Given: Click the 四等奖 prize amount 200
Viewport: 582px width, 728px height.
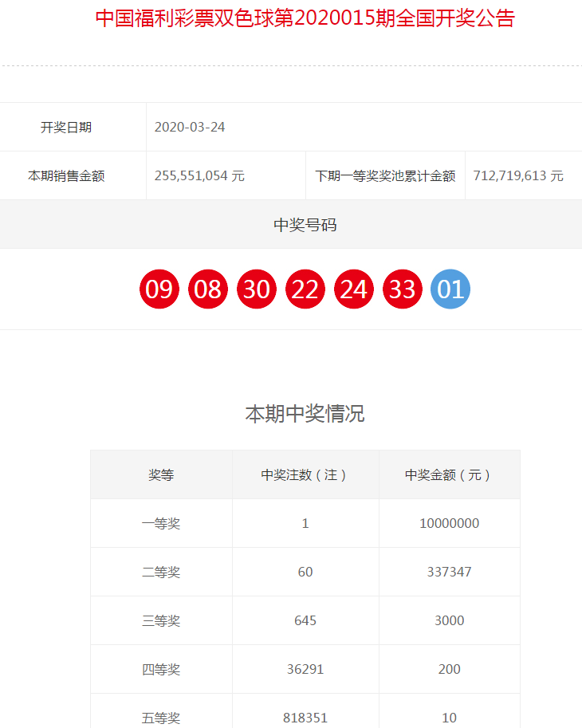Looking at the screenshot, I should tap(450, 670).
